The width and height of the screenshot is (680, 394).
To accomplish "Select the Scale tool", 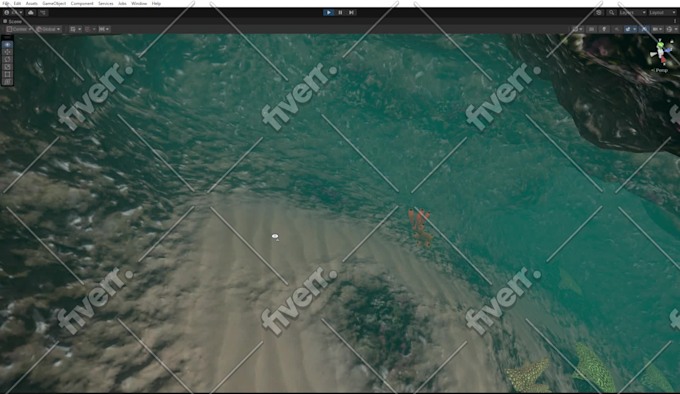I will coord(7,67).
